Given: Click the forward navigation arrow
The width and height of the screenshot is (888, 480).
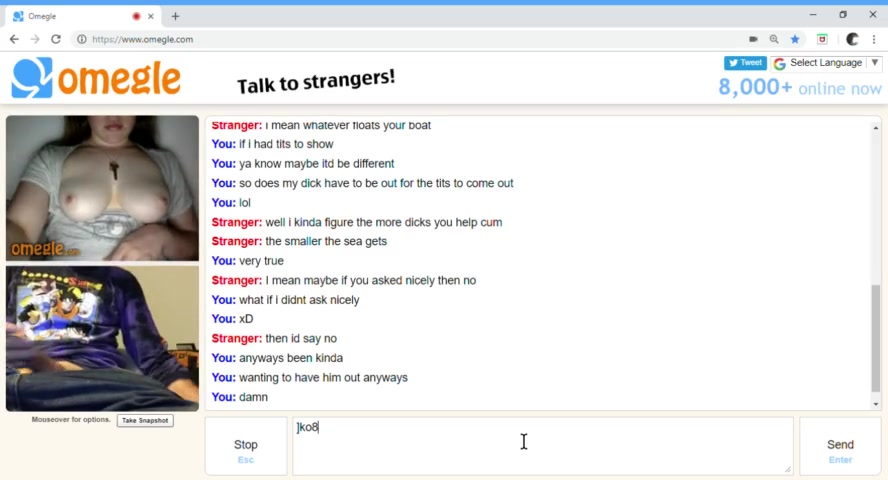Looking at the screenshot, I should pos(35,39).
